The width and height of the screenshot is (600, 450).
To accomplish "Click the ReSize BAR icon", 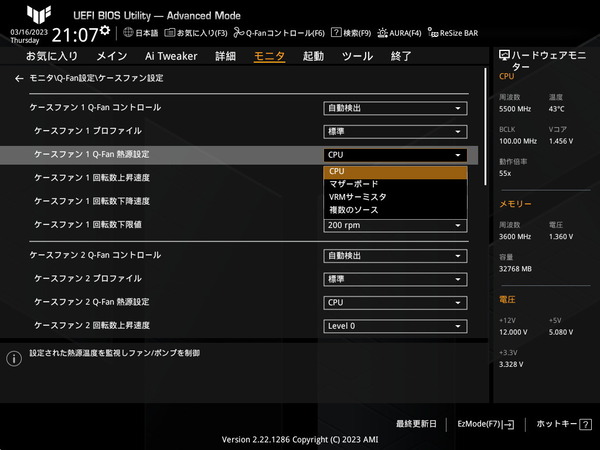I will tap(433, 33).
